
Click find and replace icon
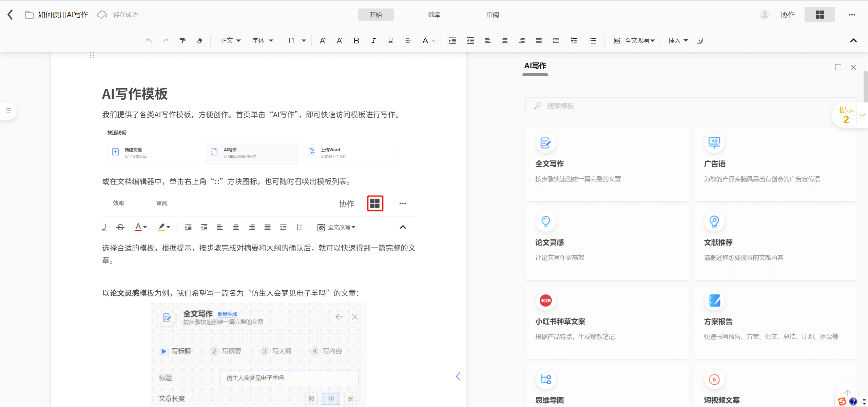(699, 40)
